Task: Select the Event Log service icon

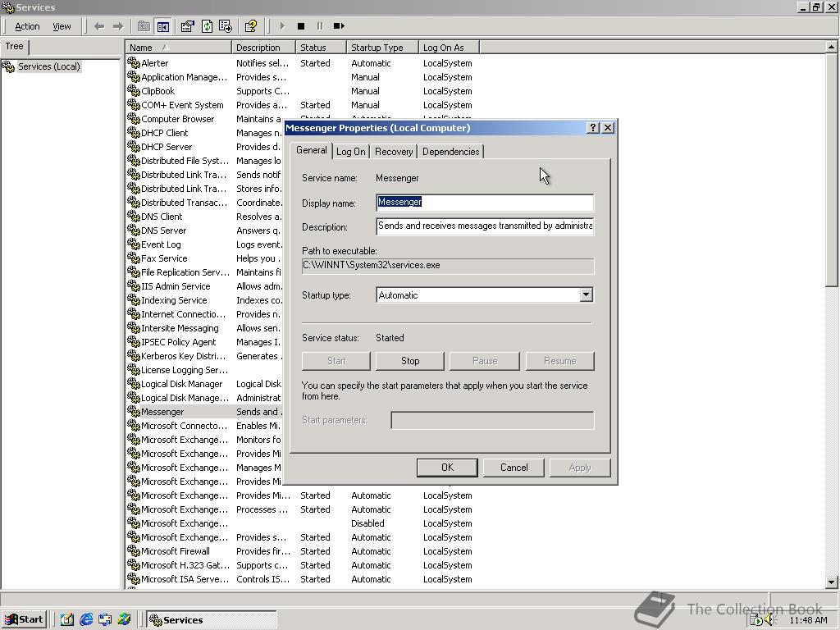Action: (133, 244)
